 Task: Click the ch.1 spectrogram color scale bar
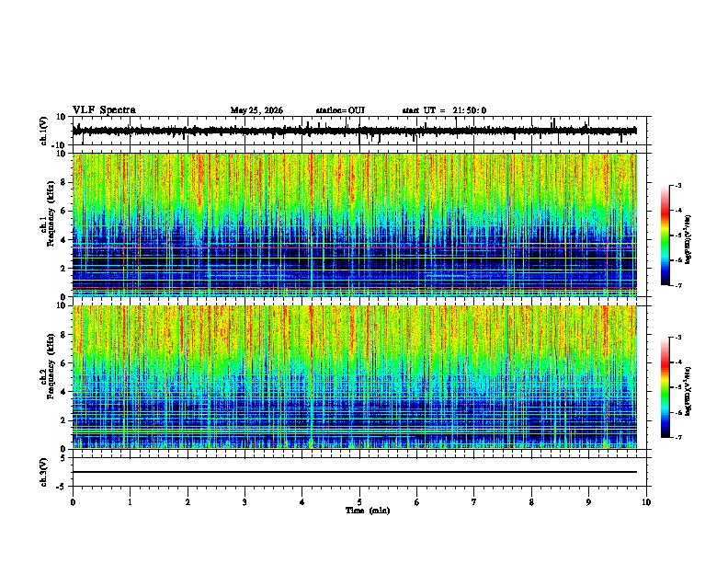(x=665, y=236)
